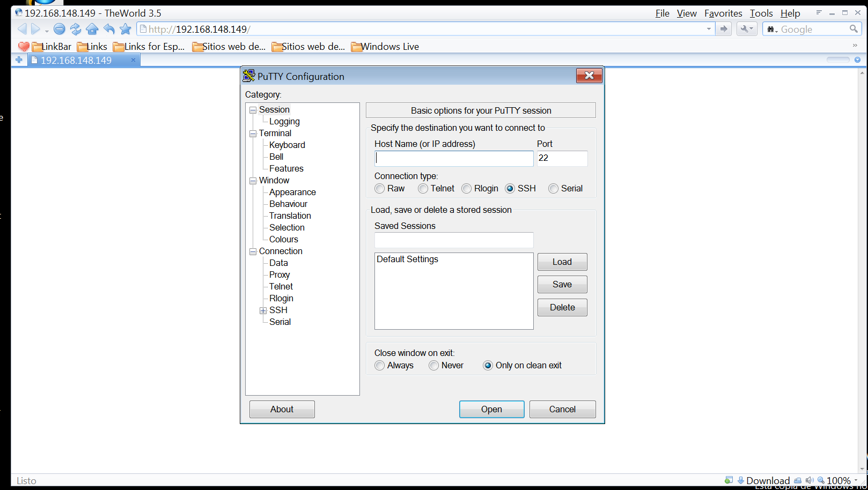Screen dimensions: 868x490
Task: Select Rlogin connection type
Action: click(x=467, y=189)
